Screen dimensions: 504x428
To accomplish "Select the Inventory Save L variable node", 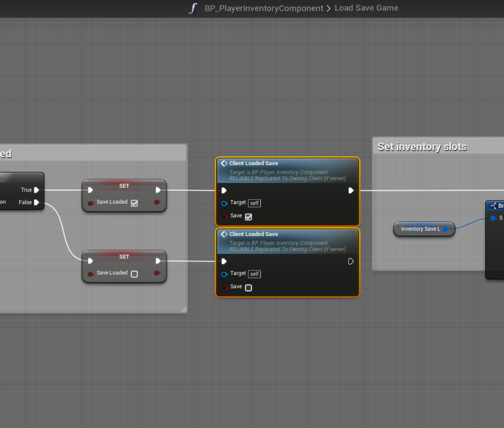I will coord(420,229).
